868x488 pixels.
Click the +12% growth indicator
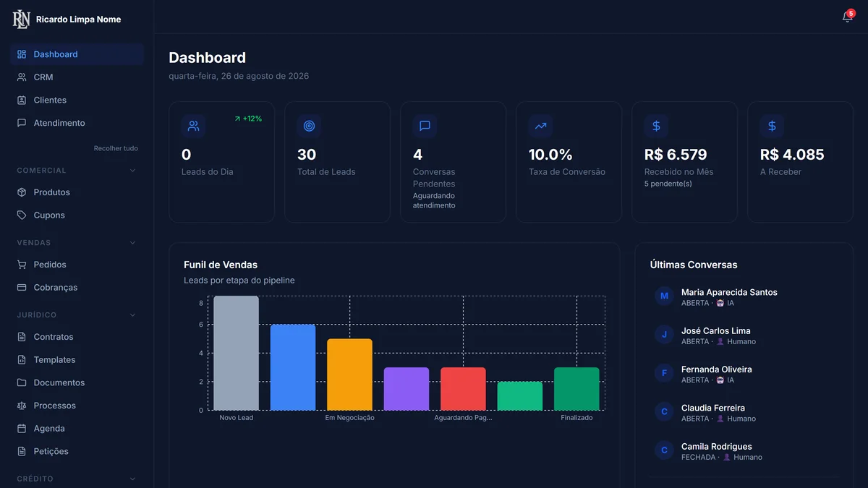coord(248,119)
